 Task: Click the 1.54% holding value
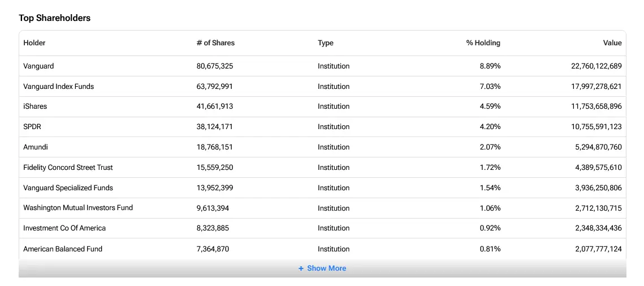(490, 187)
